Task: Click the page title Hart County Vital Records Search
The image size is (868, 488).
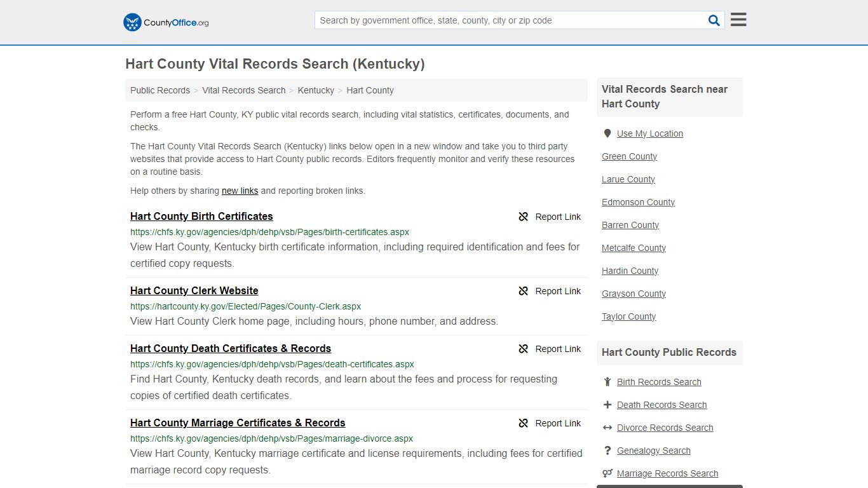Action: coord(275,64)
